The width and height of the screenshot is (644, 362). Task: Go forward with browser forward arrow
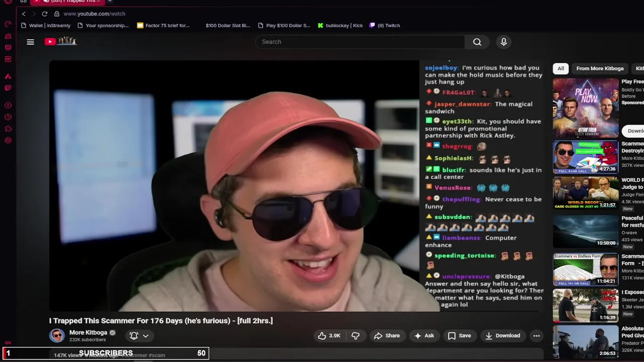pyautogui.click(x=34, y=14)
